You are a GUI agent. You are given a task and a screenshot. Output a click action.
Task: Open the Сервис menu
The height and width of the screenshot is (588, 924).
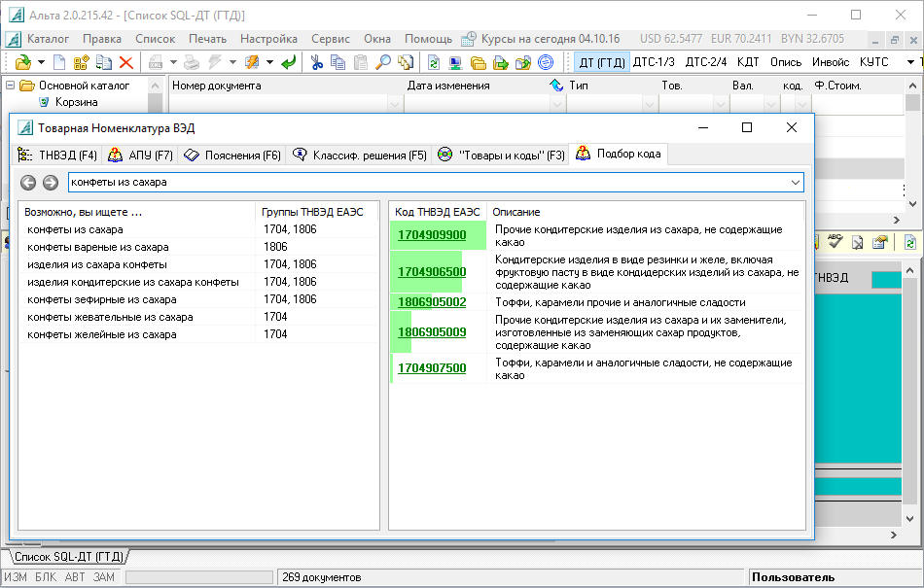(x=331, y=39)
